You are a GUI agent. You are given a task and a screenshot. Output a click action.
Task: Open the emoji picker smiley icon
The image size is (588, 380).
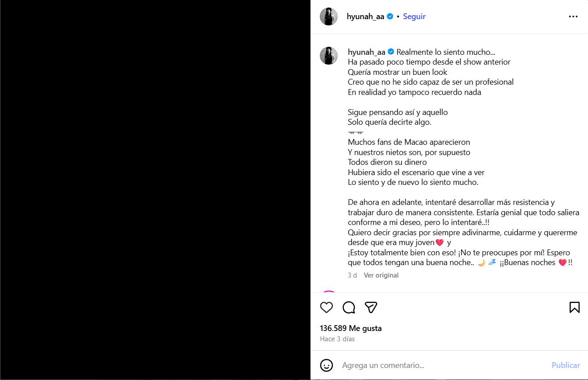click(327, 365)
